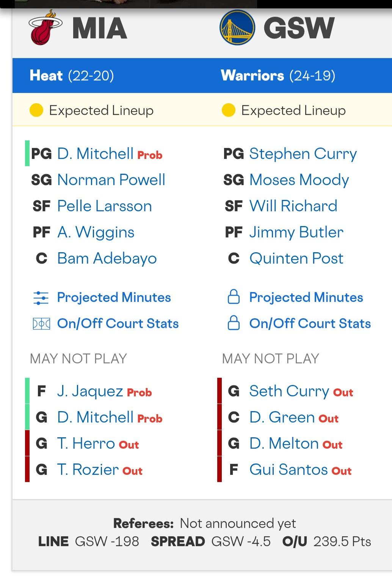Image resolution: width=392 pixels, height=581 pixels.
Task: Open Norman Powell's player page
Action: click(x=111, y=180)
